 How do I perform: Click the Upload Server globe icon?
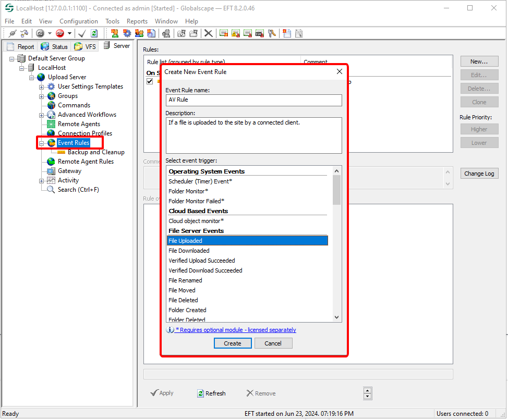point(41,77)
